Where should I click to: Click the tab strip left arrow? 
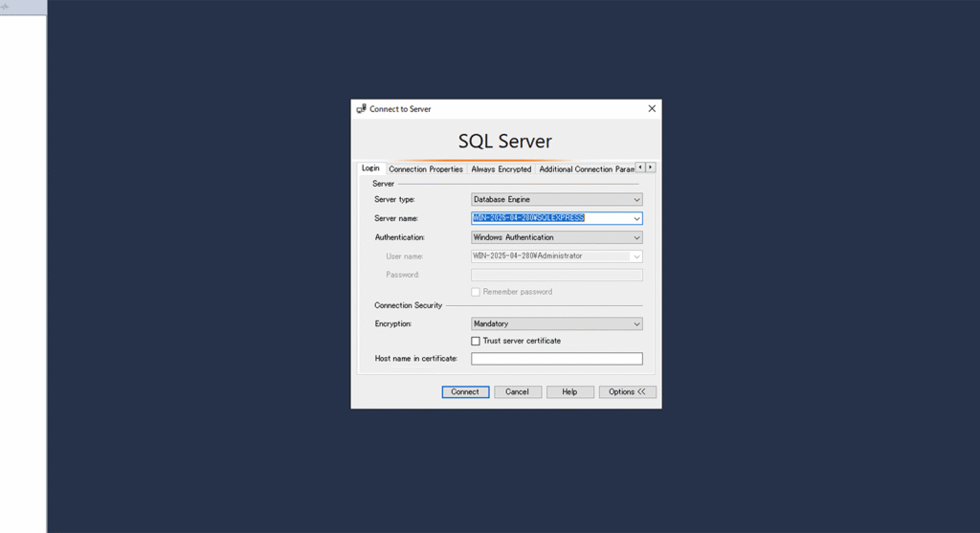click(x=640, y=167)
